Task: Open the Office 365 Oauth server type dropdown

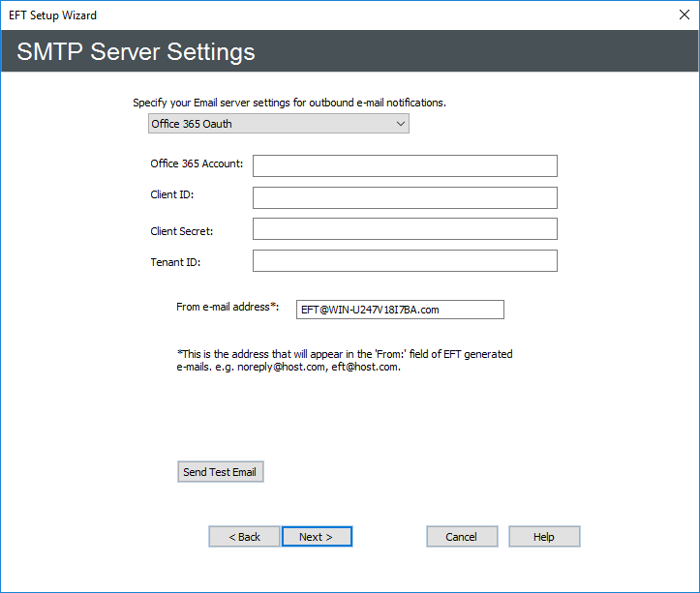Action: pos(278,124)
